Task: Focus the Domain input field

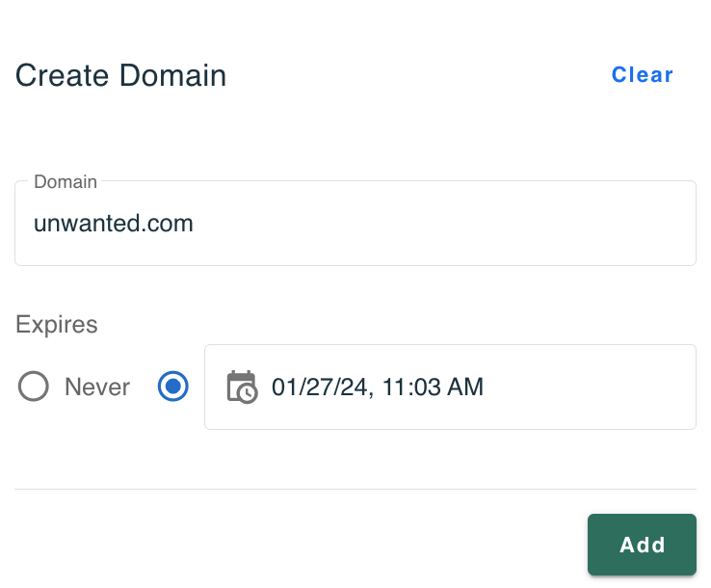Action: coord(355,224)
